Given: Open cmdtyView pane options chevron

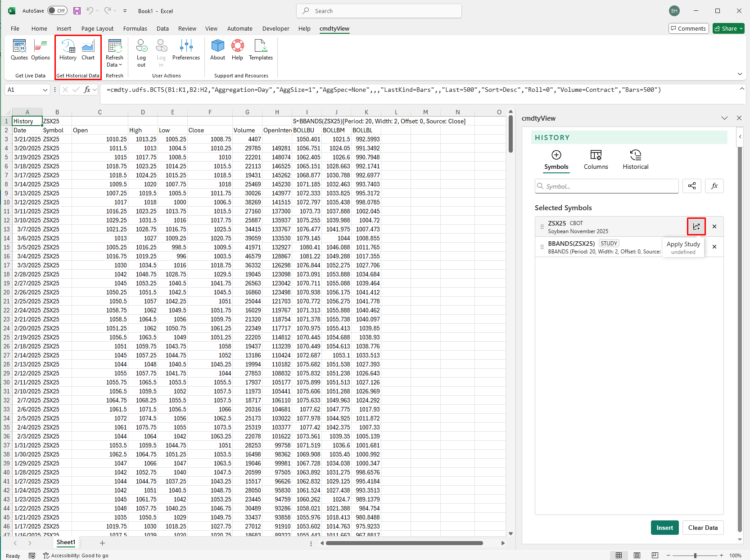Looking at the screenshot, I should pyautogui.click(x=724, y=118).
